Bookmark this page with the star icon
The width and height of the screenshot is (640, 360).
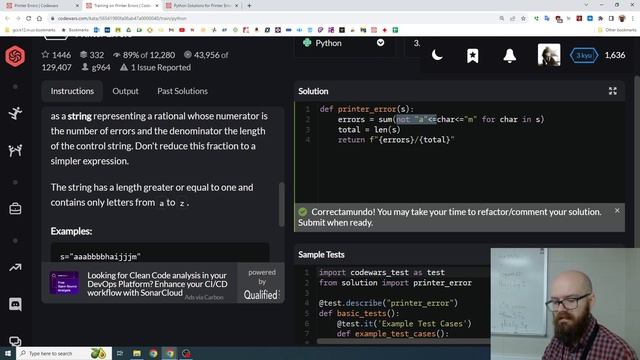523,18
